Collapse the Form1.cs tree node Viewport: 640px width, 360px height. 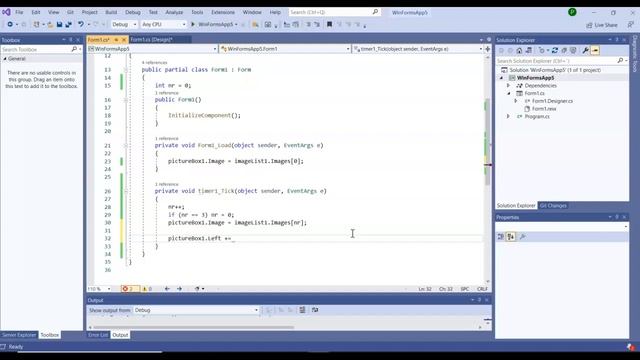[509, 93]
